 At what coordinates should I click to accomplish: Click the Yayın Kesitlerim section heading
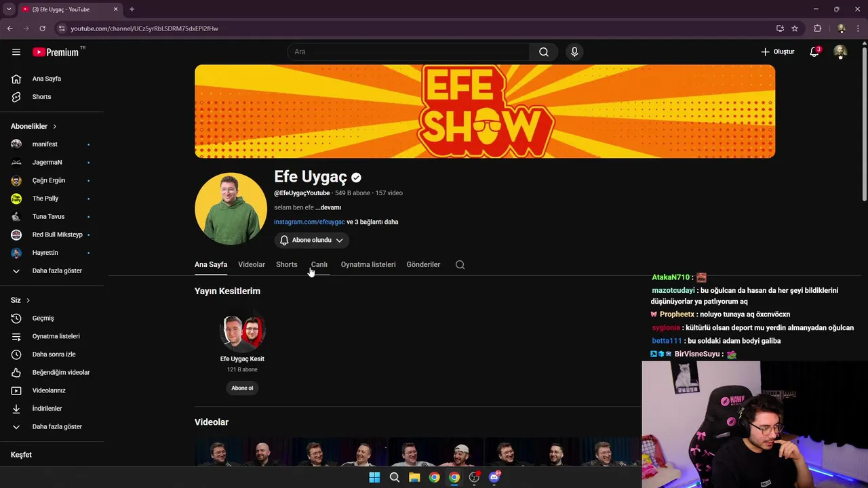click(227, 291)
